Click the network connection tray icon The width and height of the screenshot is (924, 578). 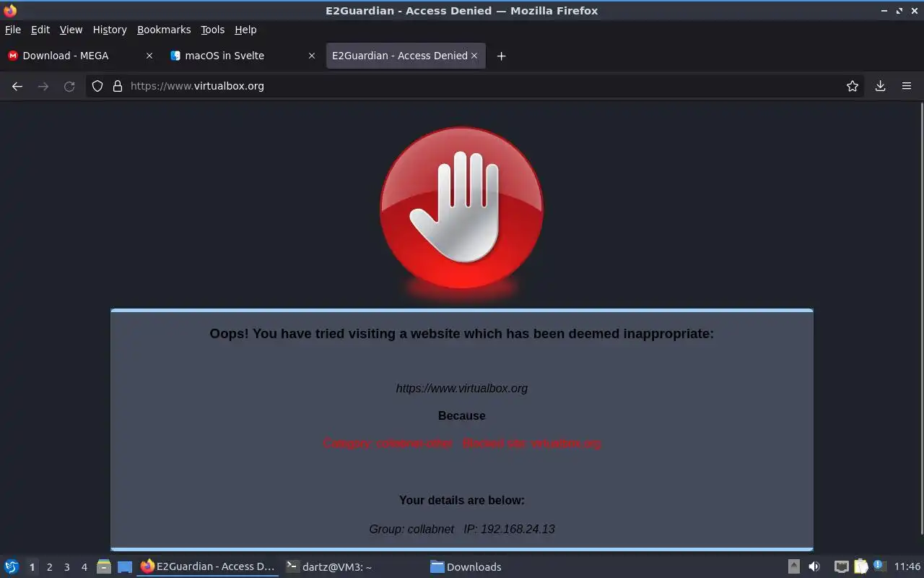(841, 566)
